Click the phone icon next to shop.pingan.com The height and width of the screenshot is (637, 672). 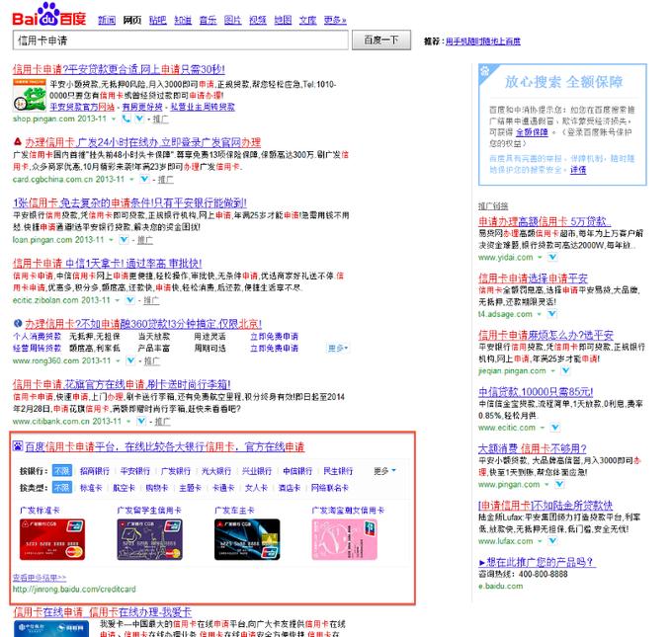[x=126, y=119]
